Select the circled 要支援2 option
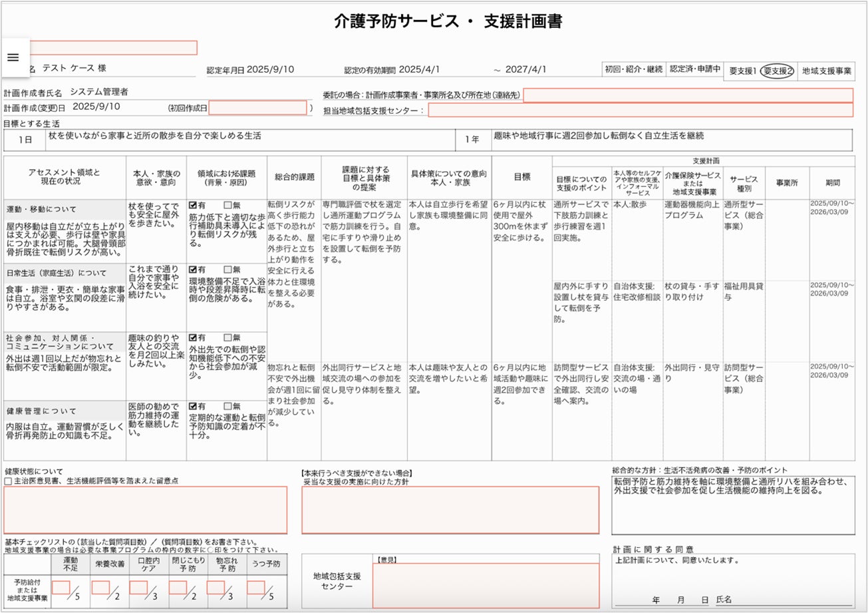 pos(778,71)
